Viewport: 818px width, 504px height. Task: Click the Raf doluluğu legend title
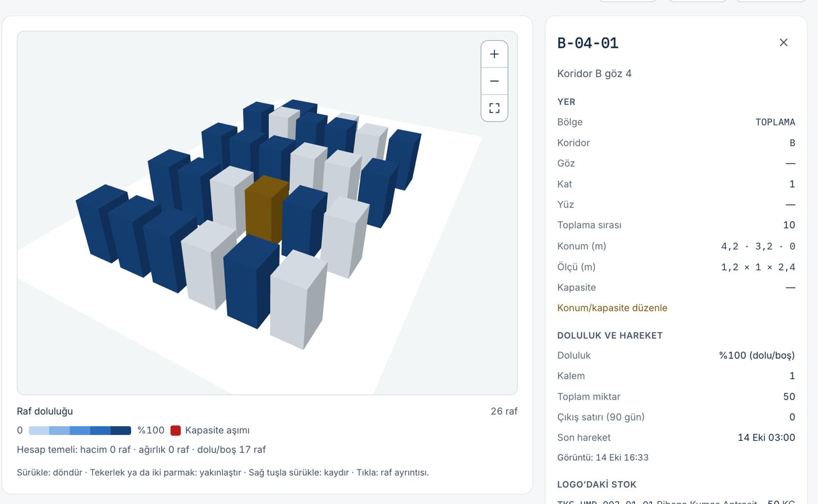coord(45,411)
